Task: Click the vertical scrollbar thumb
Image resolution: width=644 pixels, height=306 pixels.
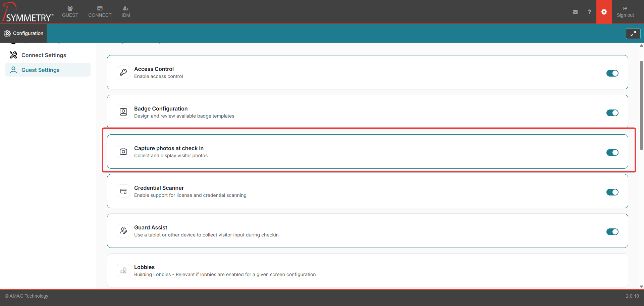Action: [641, 105]
